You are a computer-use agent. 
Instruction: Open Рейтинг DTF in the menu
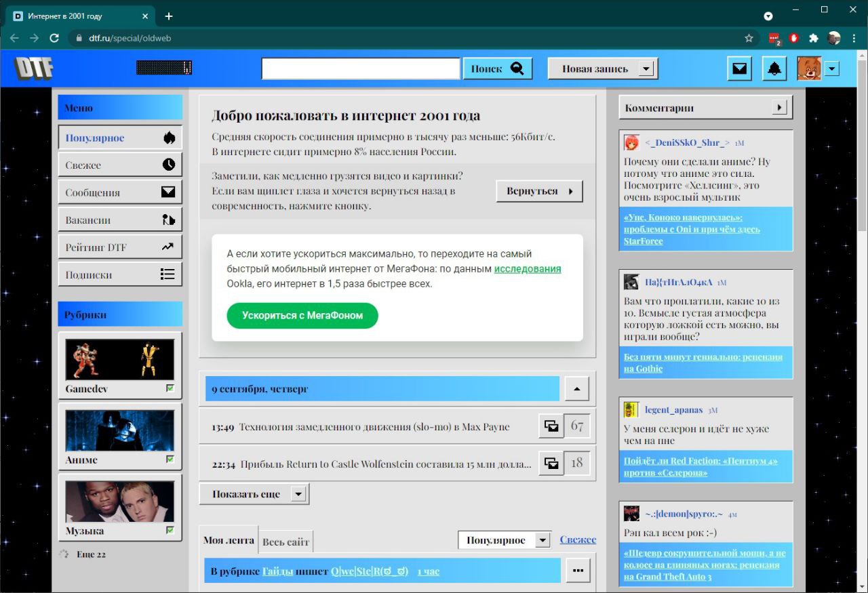click(x=120, y=247)
